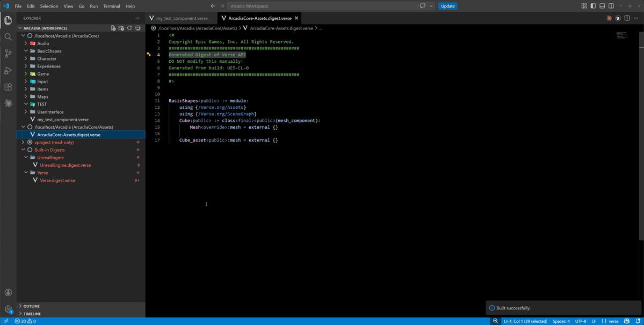Click Ln 4, Col 1 cursor position
The image size is (644, 325).
(525, 321)
